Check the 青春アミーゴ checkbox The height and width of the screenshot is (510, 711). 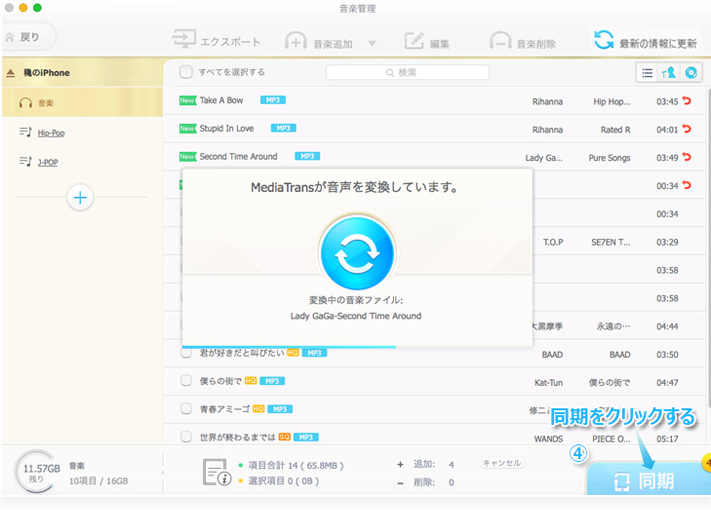[186, 408]
